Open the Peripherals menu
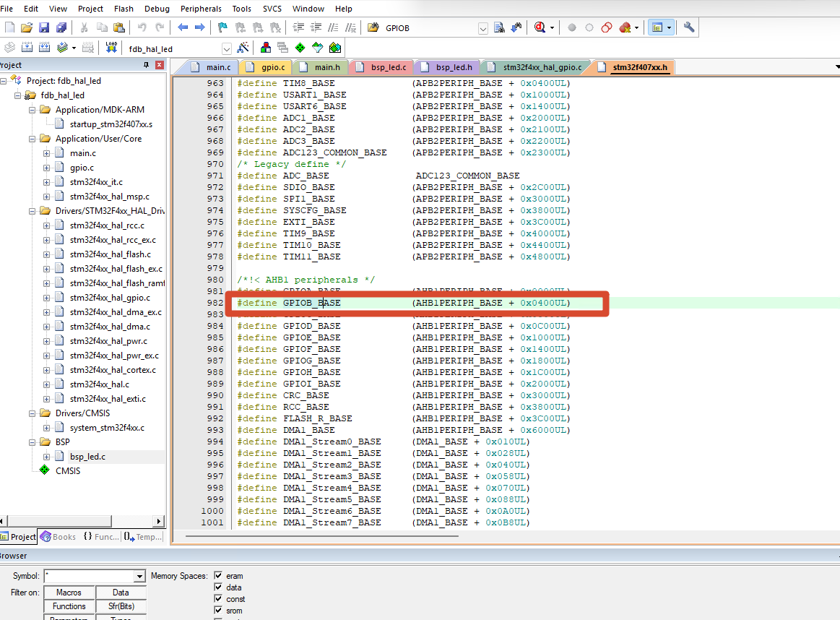 pyautogui.click(x=201, y=9)
